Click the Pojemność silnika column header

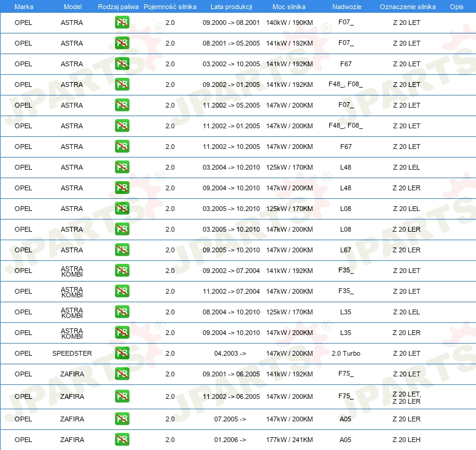point(170,7)
